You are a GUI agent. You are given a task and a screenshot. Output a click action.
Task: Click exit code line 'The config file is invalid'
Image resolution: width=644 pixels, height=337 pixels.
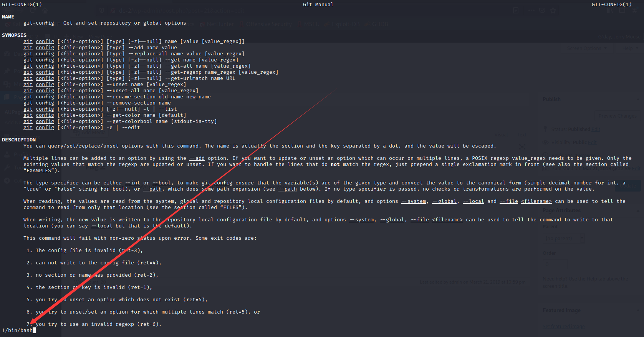[84, 251]
